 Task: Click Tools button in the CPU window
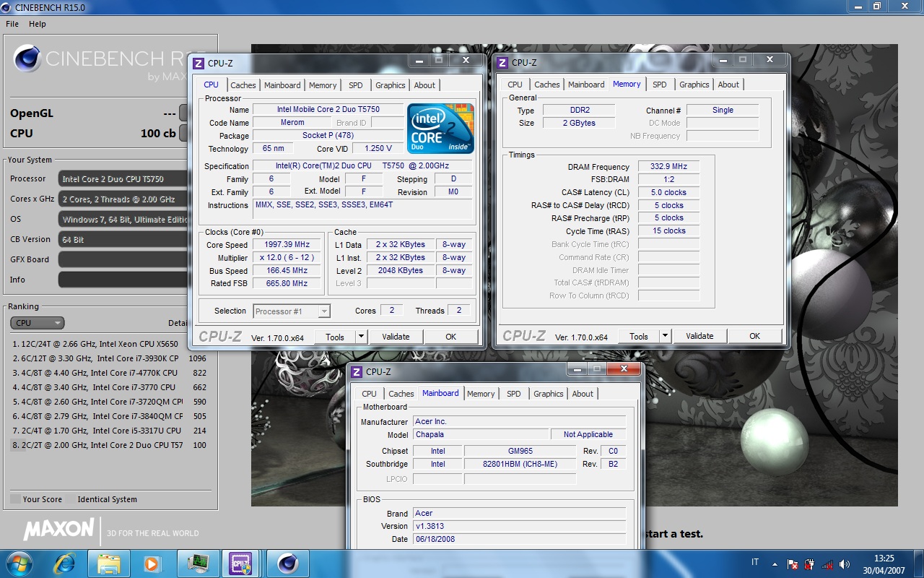335,337
